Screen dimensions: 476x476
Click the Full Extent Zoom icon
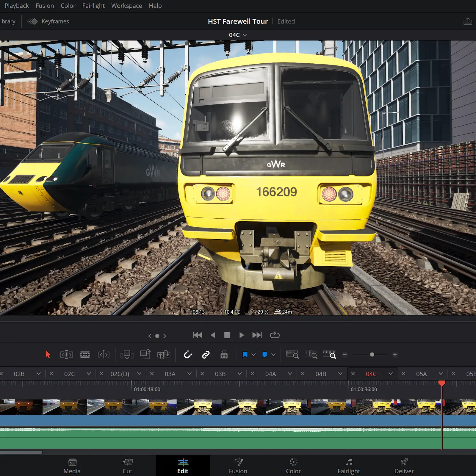(x=292, y=355)
